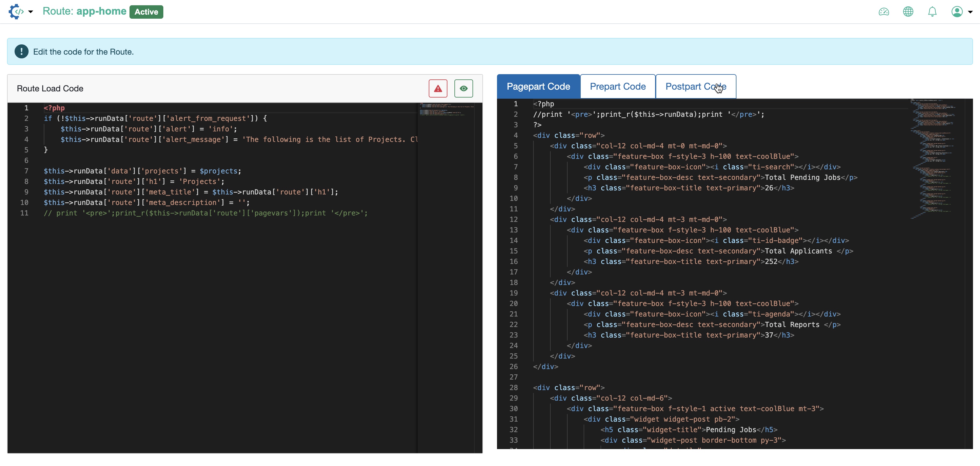Click the user profile avatar icon
Screen dimensions: 980x466
(957, 12)
